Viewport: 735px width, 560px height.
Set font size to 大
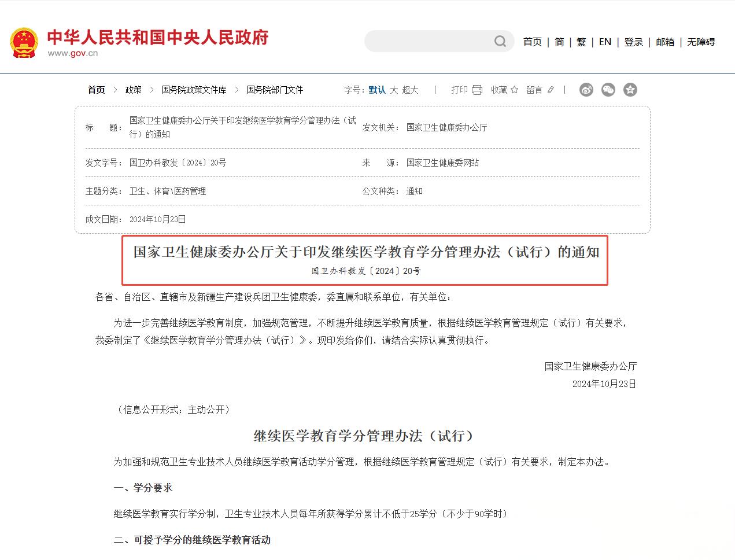point(394,90)
